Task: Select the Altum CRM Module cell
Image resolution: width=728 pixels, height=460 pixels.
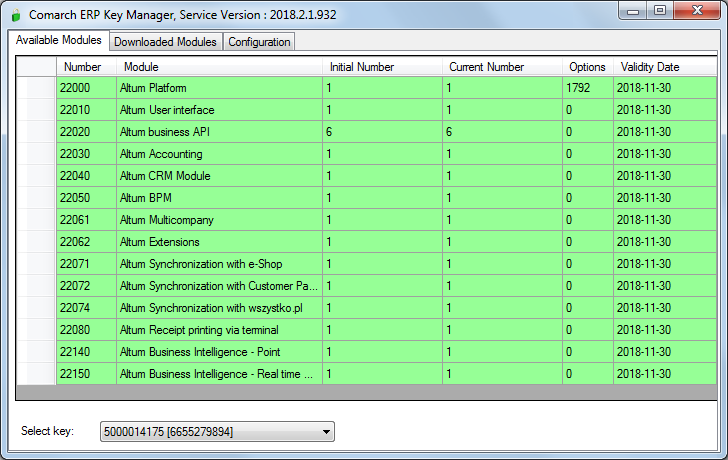Action: pos(219,176)
